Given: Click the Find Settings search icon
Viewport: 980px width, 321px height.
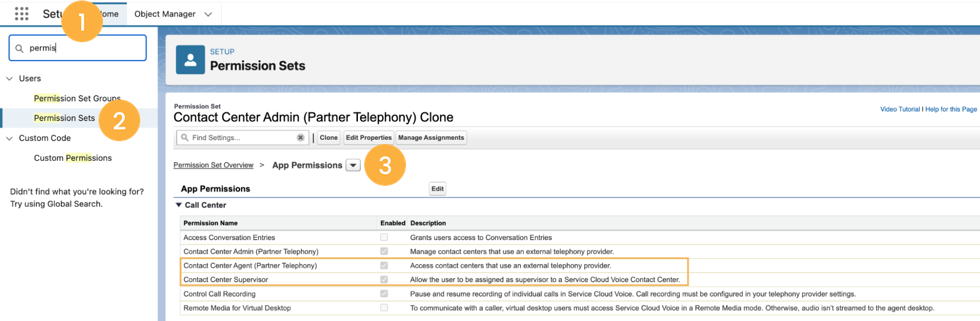Looking at the screenshot, I should tap(185, 138).
